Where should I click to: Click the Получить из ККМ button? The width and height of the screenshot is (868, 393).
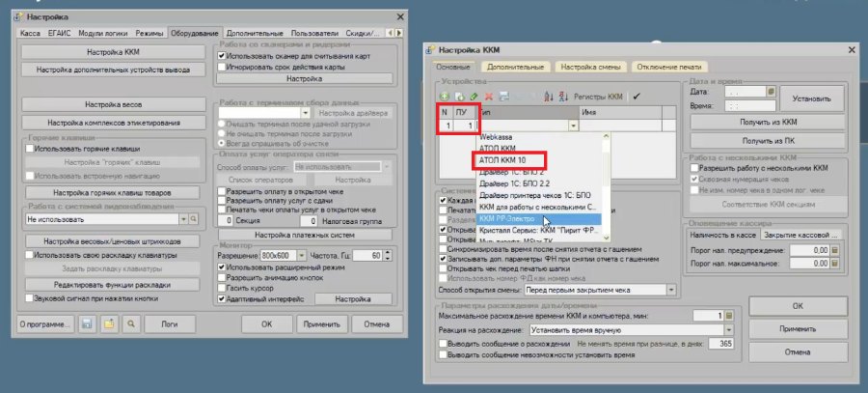(769, 122)
